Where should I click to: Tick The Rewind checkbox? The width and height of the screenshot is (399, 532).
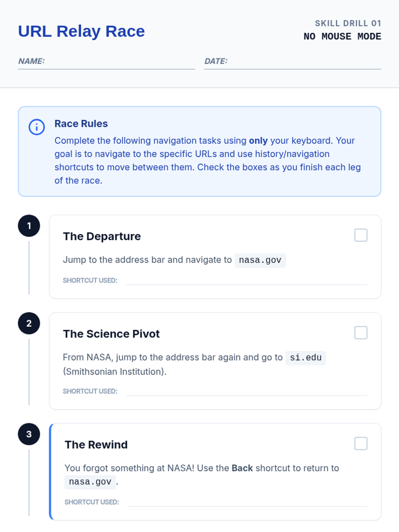pyautogui.click(x=361, y=444)
